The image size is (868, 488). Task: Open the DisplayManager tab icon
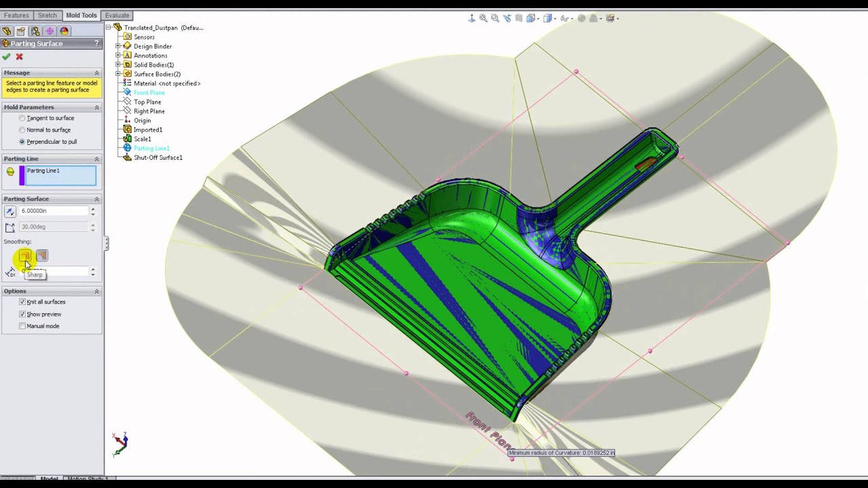coord(64,30)
